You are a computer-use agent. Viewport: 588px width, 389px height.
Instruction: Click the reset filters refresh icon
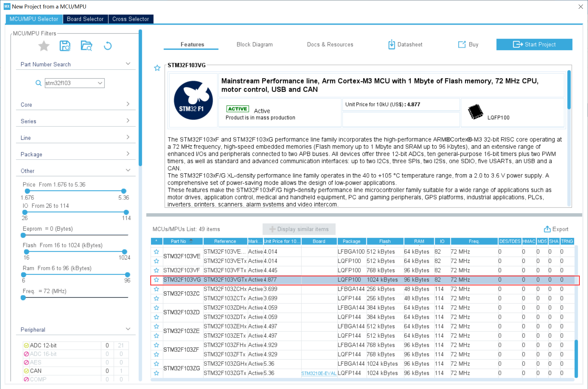108,46
